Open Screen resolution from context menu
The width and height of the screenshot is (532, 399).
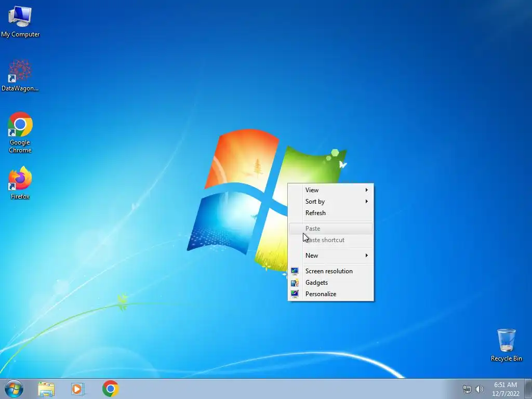click(331, 271)
